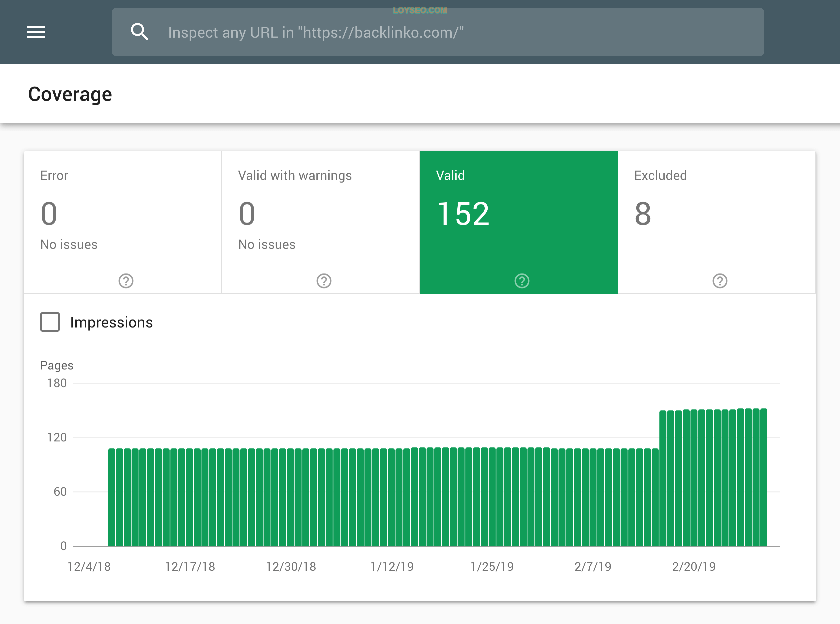Select the green Valid tab
Screen dimensions: 840x624
pos(519,222)
